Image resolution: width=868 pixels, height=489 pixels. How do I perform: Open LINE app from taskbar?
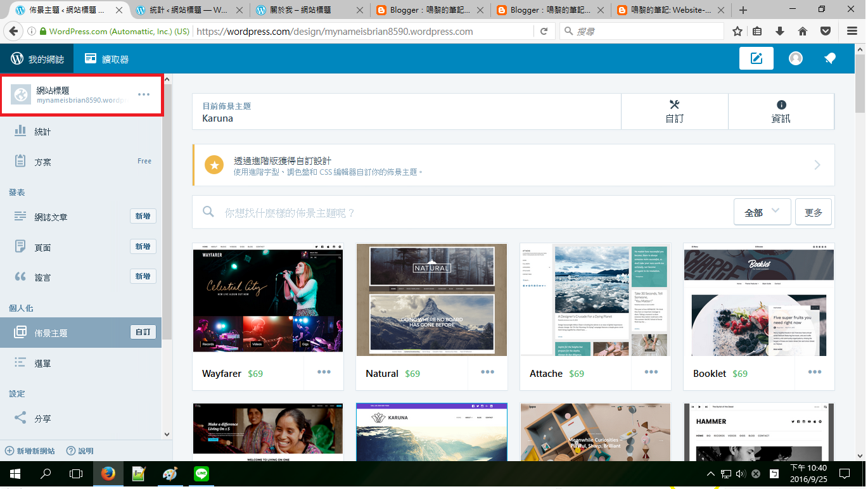pos(201,474)
